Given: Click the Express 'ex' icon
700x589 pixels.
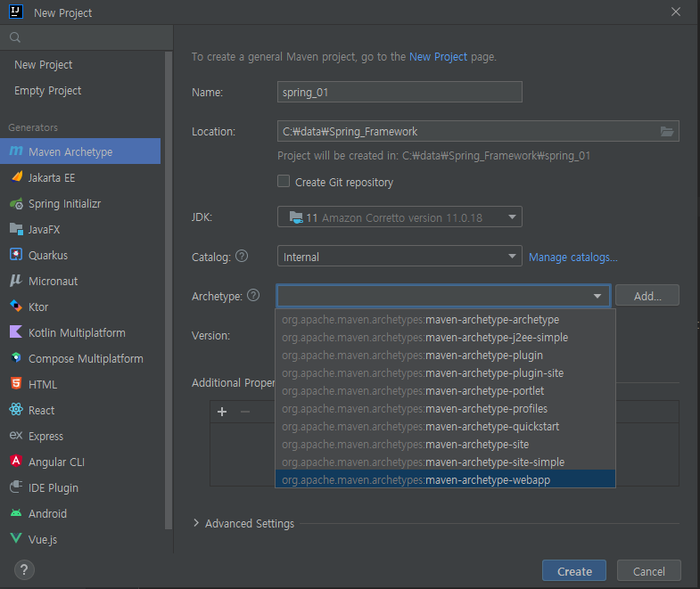Looking at the screenshot, I should [x=16, y=435].
